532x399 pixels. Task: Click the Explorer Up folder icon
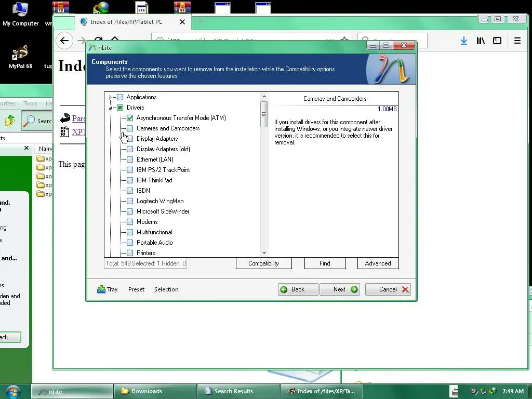(x=9, y=121)
